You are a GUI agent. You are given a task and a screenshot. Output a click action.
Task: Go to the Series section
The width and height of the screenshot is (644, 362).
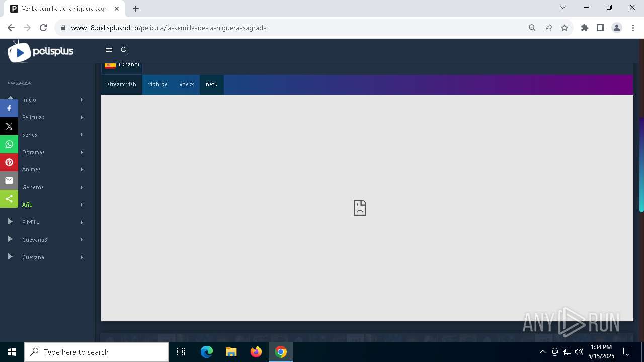tap(30, 135)
